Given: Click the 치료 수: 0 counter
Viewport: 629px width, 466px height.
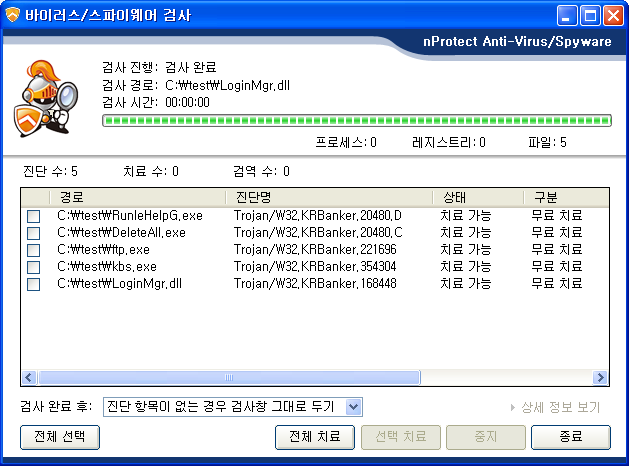Looking at the screenshot, I should (x=151, y=172).
